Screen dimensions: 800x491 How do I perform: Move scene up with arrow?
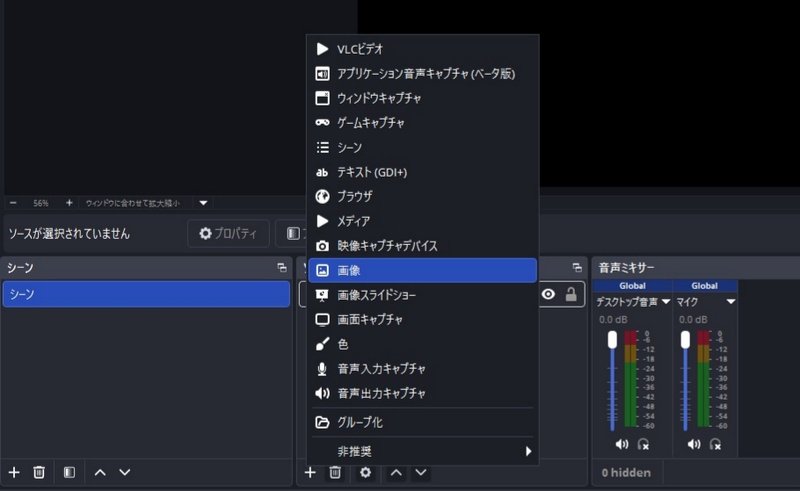pos(100,472)
